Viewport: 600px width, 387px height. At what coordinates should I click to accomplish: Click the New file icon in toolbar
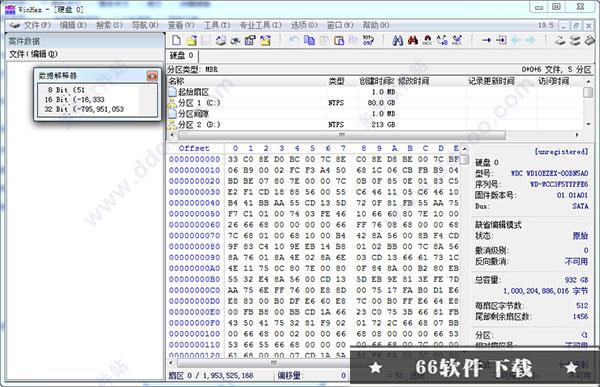coord(176,40)
